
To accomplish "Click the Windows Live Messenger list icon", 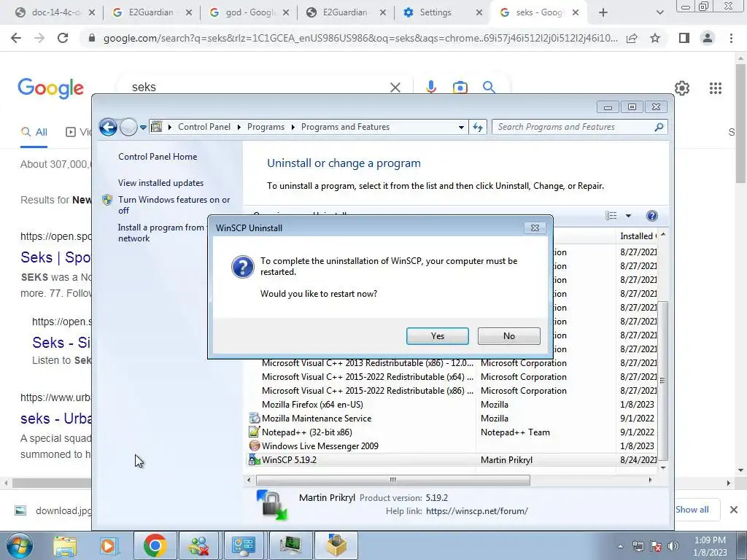I will coord(255,446).
